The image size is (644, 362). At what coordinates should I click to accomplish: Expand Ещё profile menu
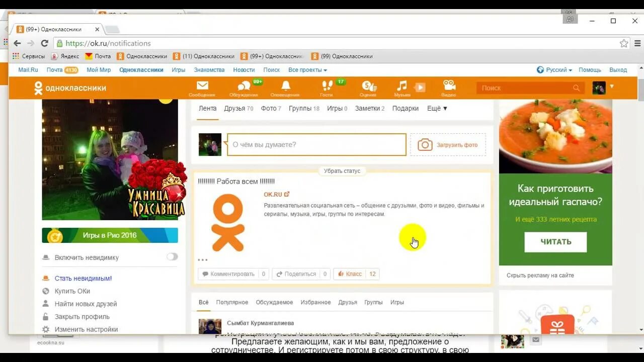437,108
